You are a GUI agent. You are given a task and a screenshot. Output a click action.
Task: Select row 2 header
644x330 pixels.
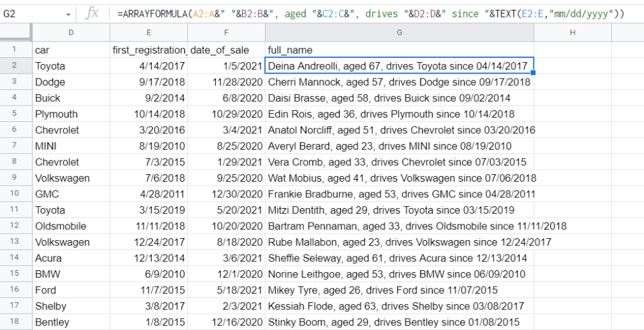14,65
